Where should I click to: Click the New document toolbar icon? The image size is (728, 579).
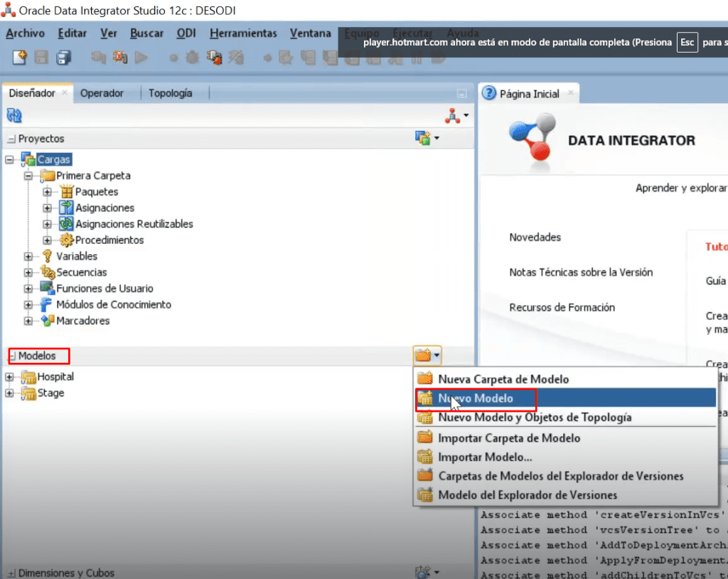tap(19, 58)
